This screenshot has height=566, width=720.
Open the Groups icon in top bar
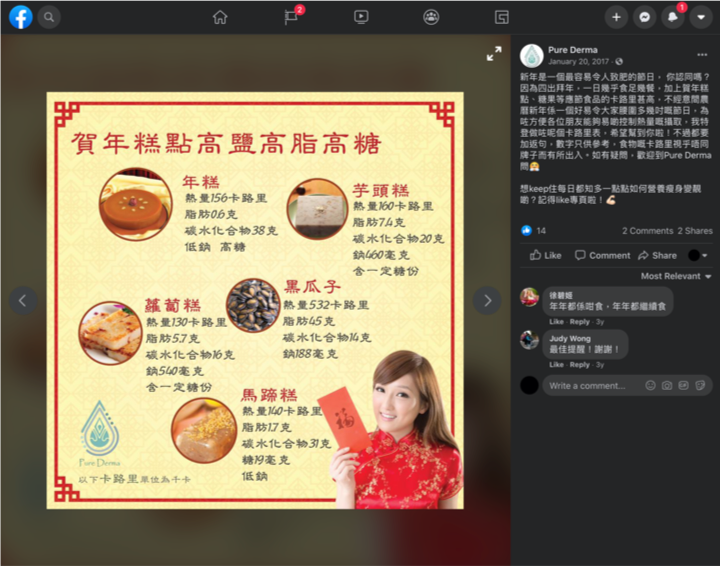click(431, 17)
